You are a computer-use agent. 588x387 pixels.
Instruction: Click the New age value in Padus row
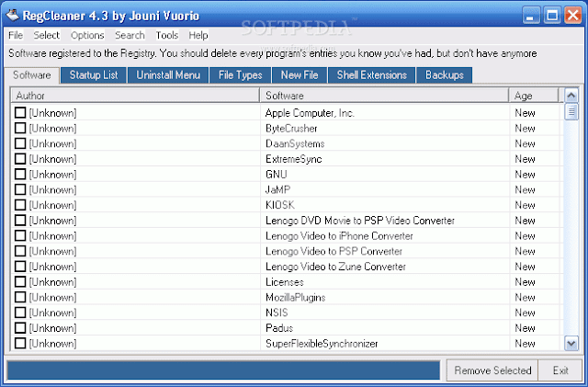click(x=525, y=328)
